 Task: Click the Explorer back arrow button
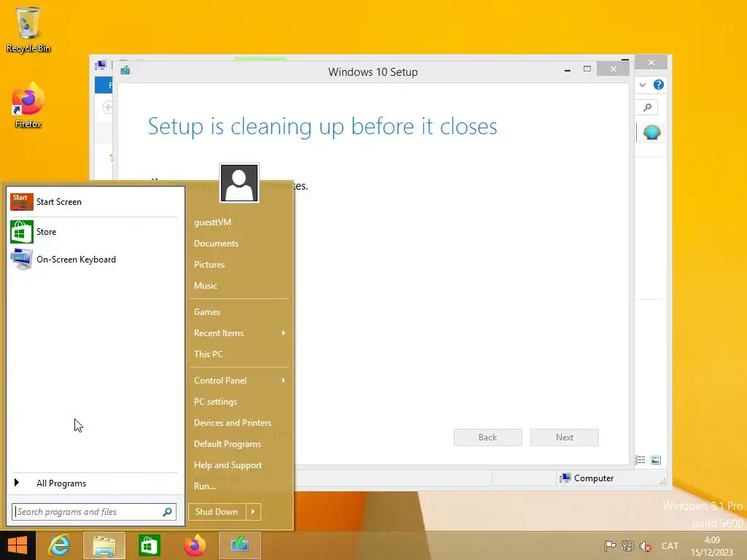point(108,108)
